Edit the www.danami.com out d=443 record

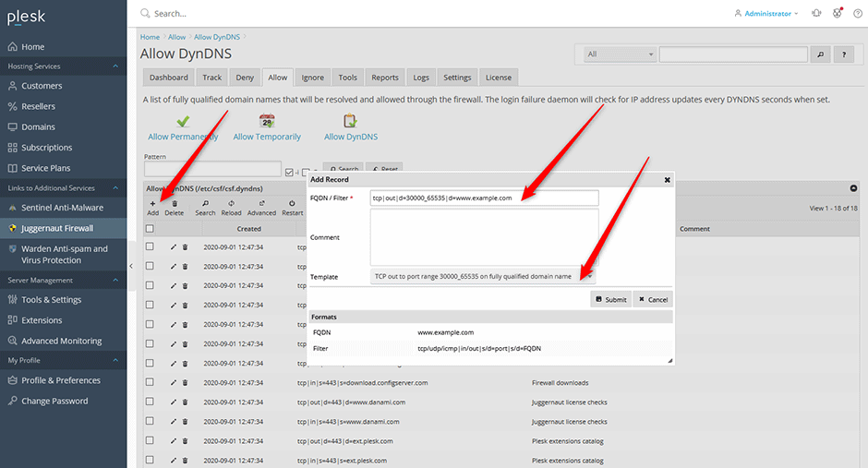click(174, 402)
